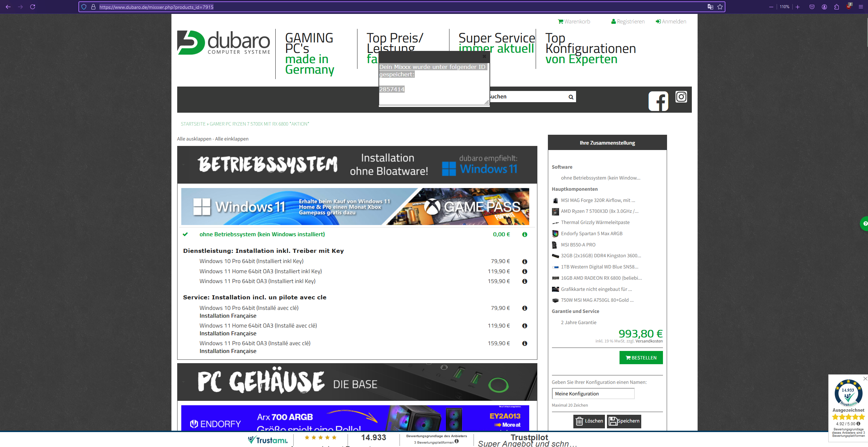Click the browser translate page icon
This screenshot has width=868, height=447.
(x=710, y=7)
